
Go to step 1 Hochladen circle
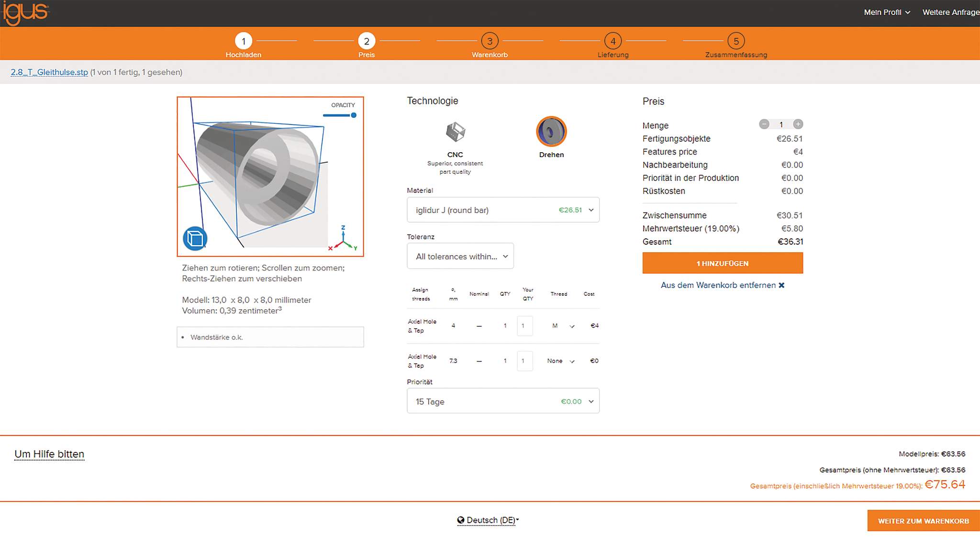244,41
